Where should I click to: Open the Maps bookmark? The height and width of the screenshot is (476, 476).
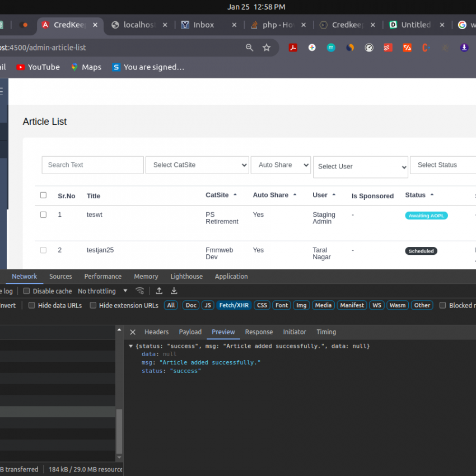coord(86,67)
